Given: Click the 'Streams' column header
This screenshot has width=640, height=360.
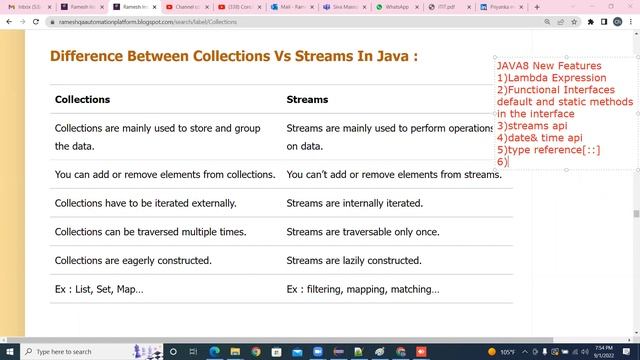Looking at the screenshot, I should point(307,100).
